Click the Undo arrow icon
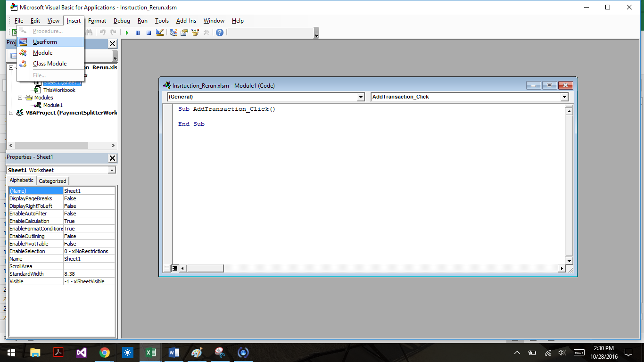Image resolution: width=644 pixels, height=362 pixels. (x=102, y=33)
